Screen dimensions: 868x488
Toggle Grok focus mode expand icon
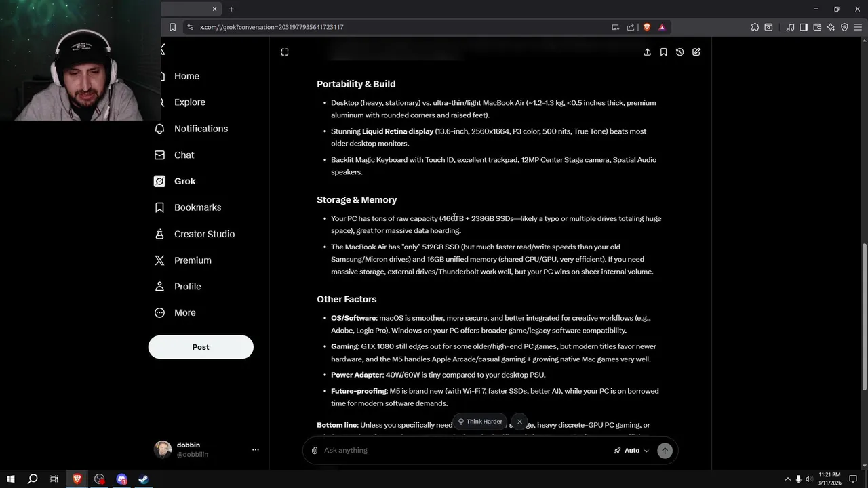(285, 52)
